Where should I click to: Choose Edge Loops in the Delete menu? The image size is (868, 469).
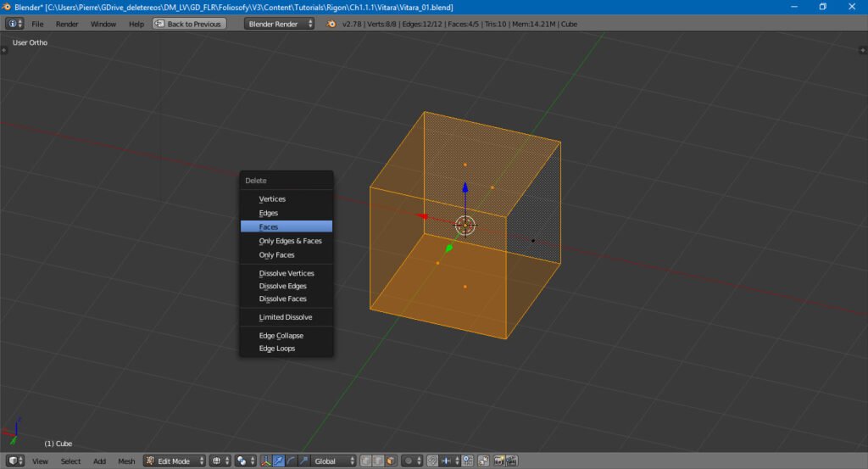(x=287, y=349)
